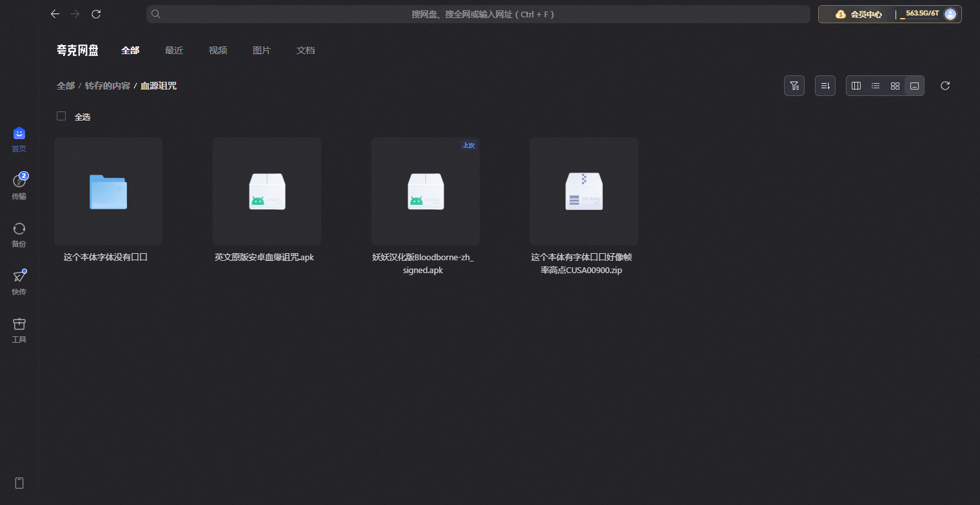Click the phone icon at sidebar bottom
The image size is (980, 505).
pyautogui.click(x=19, y=483)
